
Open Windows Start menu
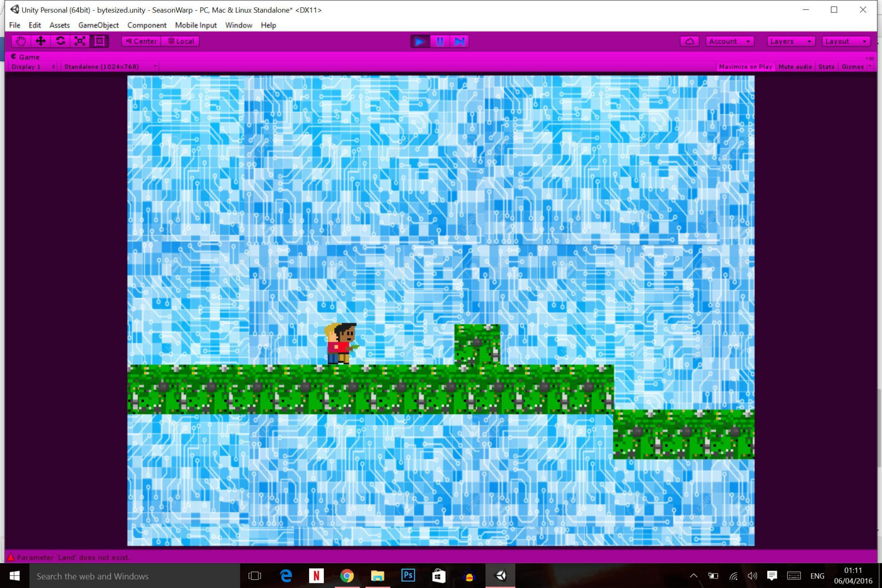click(15, 576)
